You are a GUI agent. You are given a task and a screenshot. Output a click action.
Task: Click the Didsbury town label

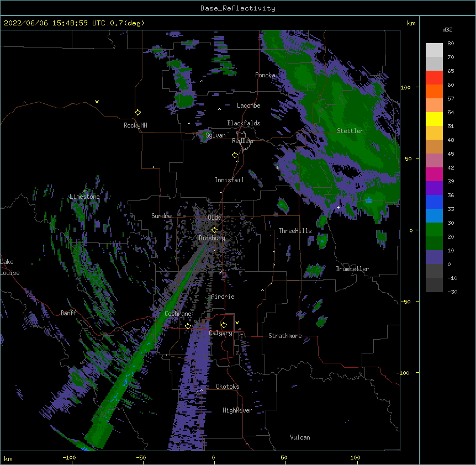point(212,238)
